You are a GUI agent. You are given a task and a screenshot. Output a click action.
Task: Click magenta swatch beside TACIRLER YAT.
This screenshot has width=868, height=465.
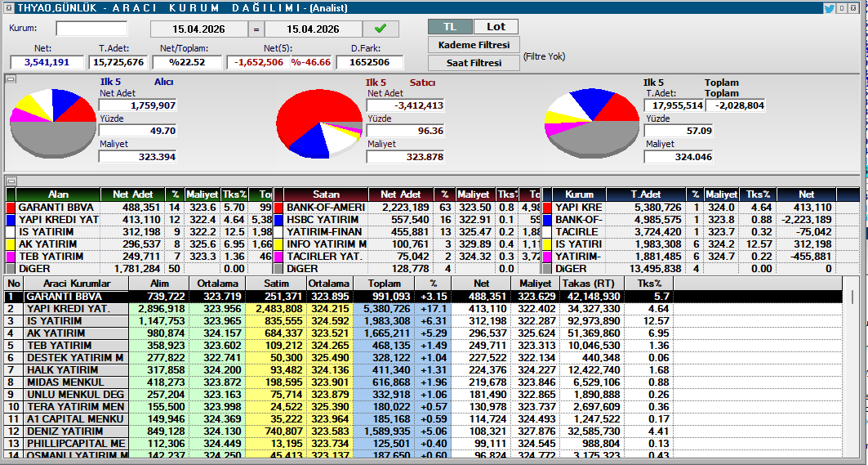(279, 256)
